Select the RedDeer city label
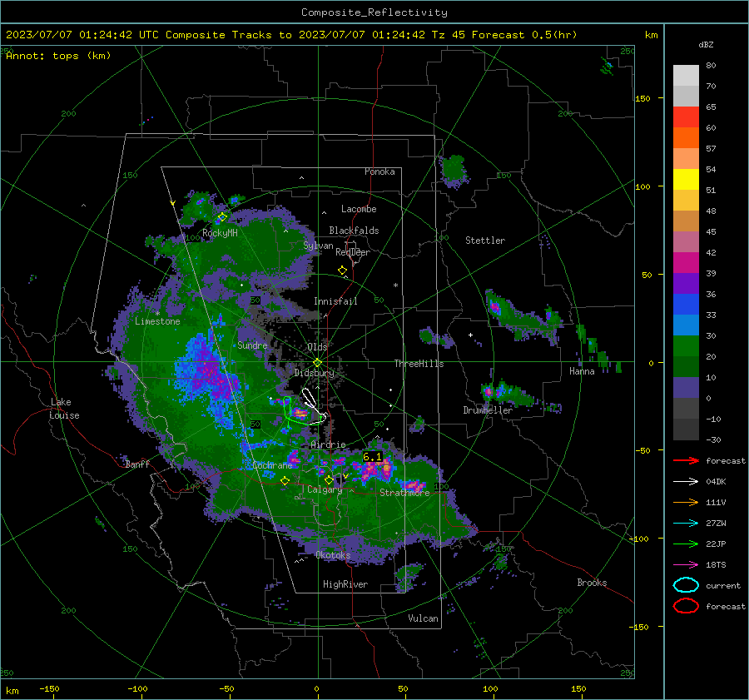 tap(353, 252)
